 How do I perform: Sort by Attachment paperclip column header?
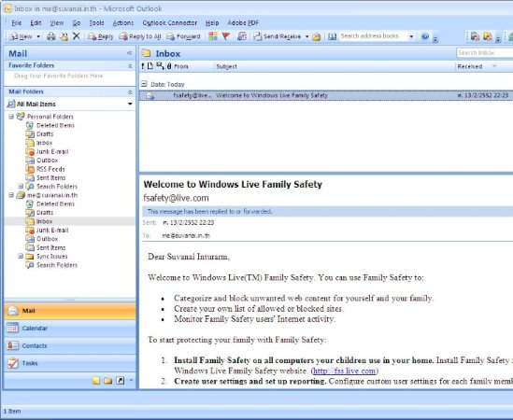(169, 66)
